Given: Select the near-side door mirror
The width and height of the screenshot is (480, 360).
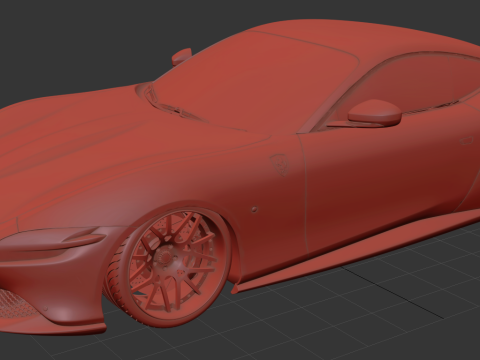Looking at the screenshot, I should tap(374, 113).
